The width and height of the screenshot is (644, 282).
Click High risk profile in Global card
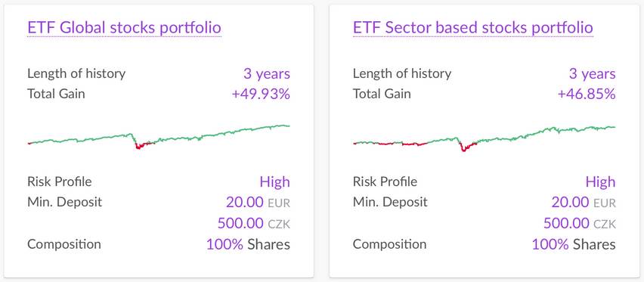[275, 181]
